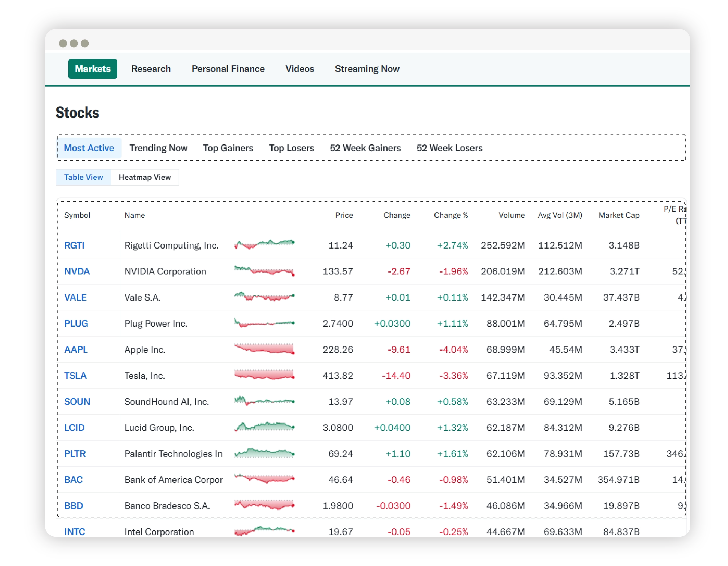
Task: Click the Lucid Group sparkline chart
Action: (x=264, y=427)
